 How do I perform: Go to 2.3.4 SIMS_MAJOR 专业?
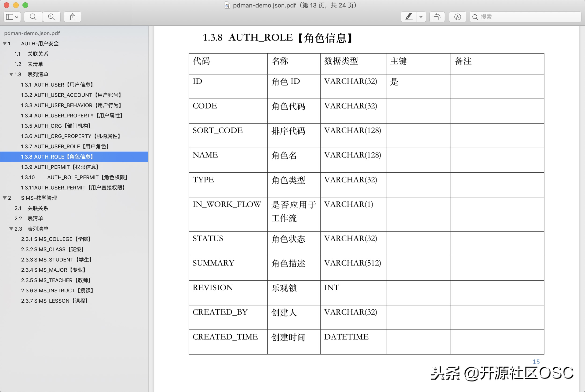[x=54, y=270]
